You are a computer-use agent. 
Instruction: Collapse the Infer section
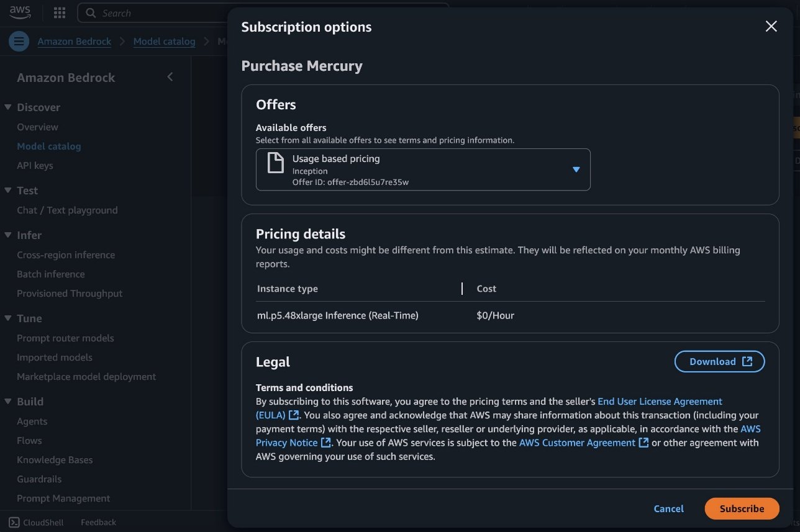(8, 235)
